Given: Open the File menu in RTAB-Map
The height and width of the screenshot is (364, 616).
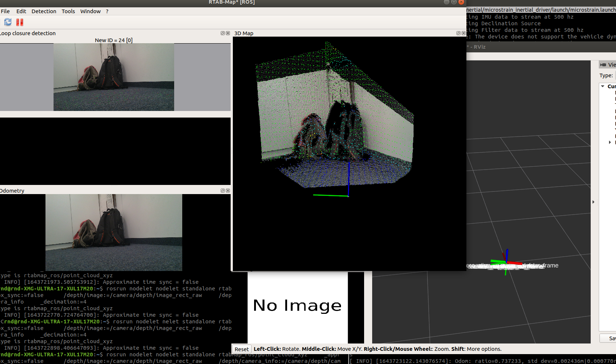Looking at the screenshot, I should point(5,11).
